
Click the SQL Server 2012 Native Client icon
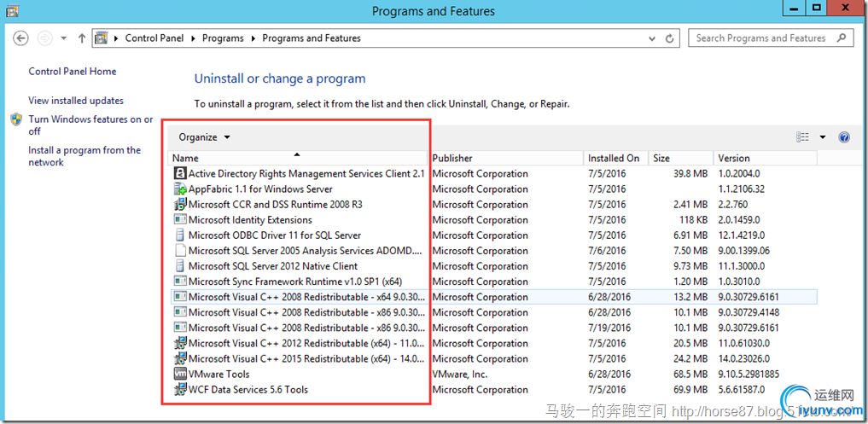click(180, 265)
